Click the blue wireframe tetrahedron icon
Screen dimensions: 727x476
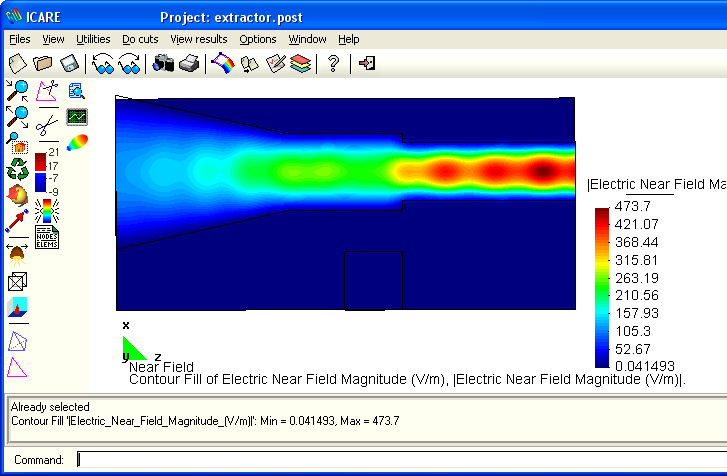(x=18, y=342)
